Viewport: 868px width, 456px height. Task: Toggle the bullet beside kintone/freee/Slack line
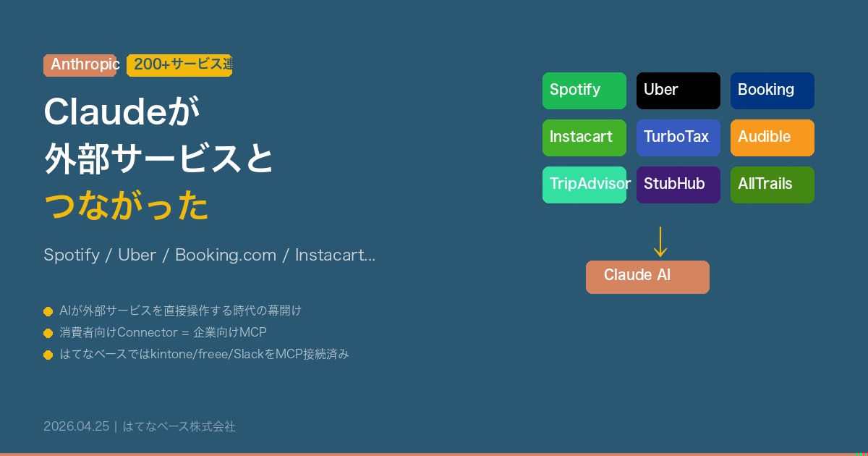(x=48, y=355)
